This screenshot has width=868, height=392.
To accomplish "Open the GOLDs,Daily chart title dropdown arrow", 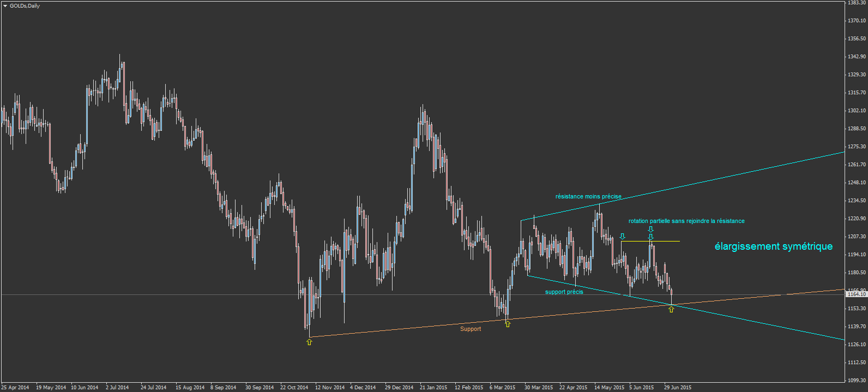I will point(5,6).
